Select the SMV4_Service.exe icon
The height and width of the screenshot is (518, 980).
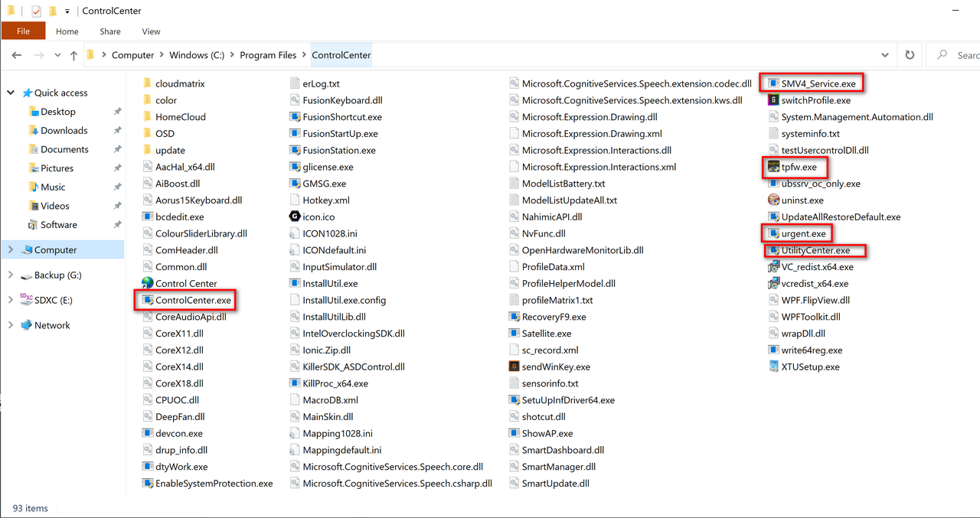pos(773,83)
